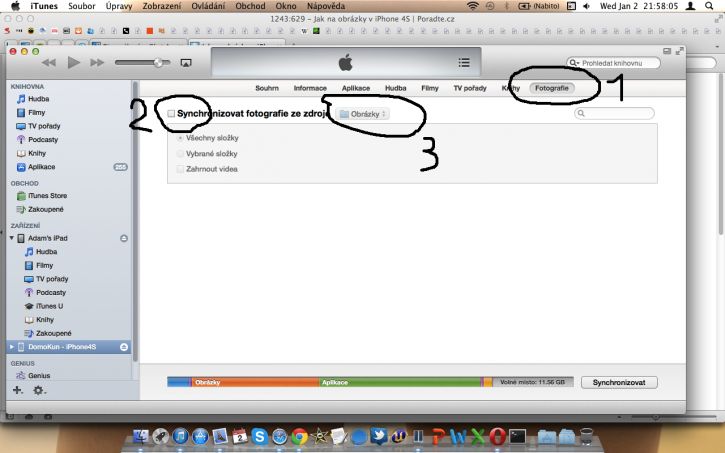725x453 pixels.
Task: Switch to the TV pořady tab
Action: point(470,88)
